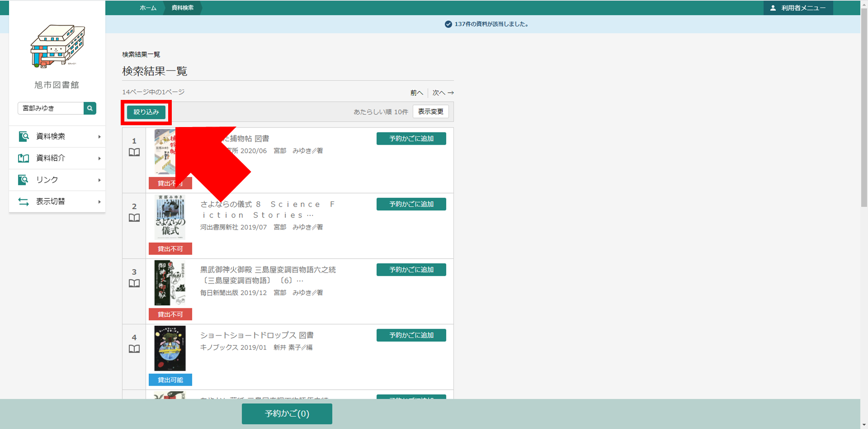Click the 旭市図書館 building logo
The image size is (868, 429).
57,47
